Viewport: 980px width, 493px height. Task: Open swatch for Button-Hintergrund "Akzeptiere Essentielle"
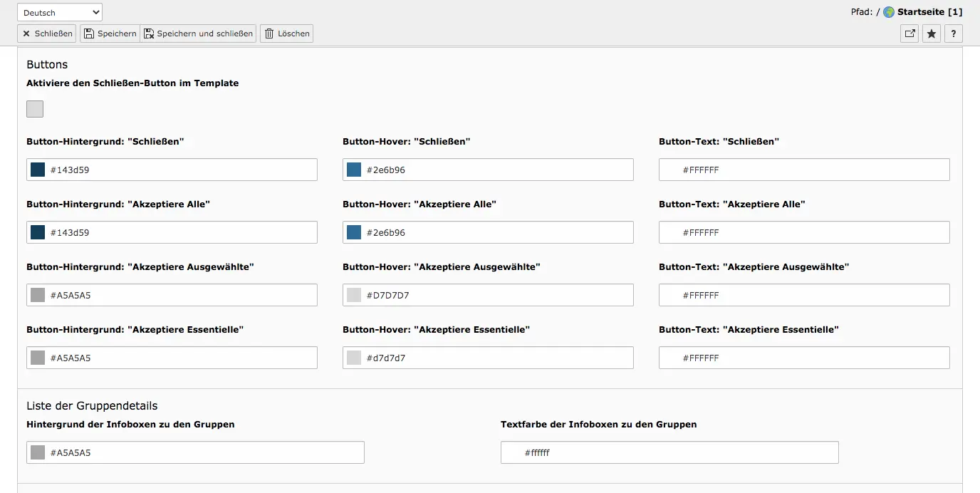38,358
